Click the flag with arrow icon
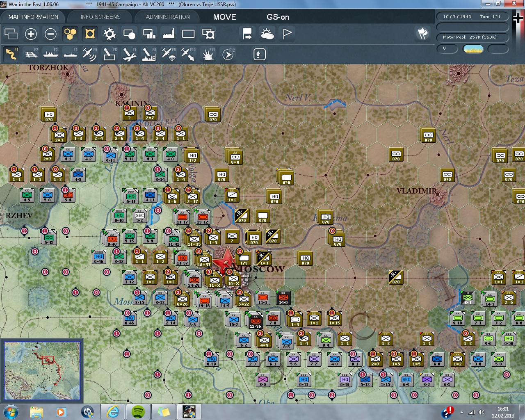This screenshot has width=525, height=420. (x=247, y=34)
